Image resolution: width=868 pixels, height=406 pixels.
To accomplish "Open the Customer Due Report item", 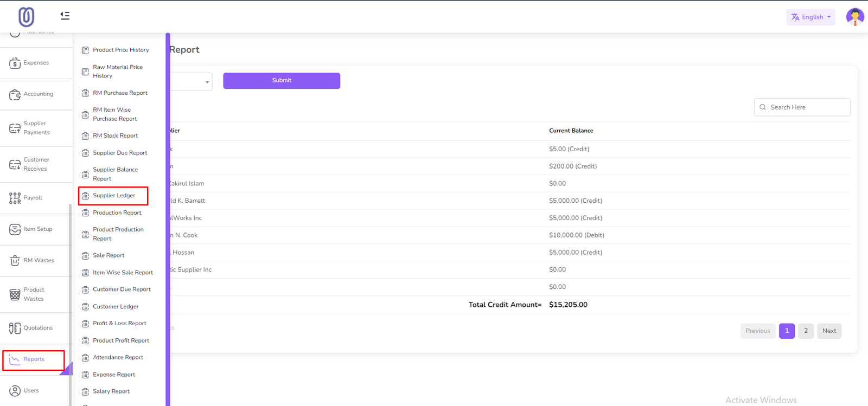I will [122, 289].
